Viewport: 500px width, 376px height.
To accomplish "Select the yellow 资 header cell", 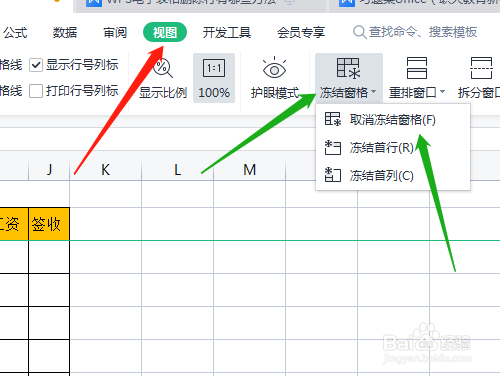I will pos(14,224).
